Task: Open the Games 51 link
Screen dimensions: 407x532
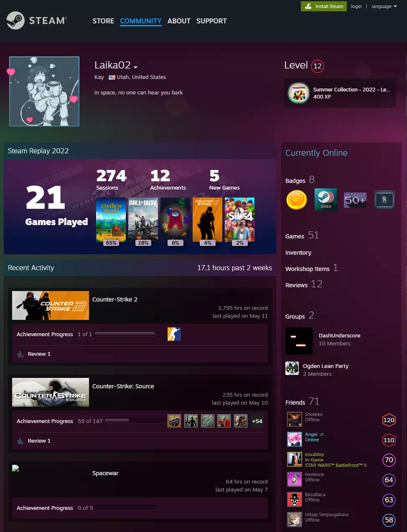Action: (x=302, y=236)
